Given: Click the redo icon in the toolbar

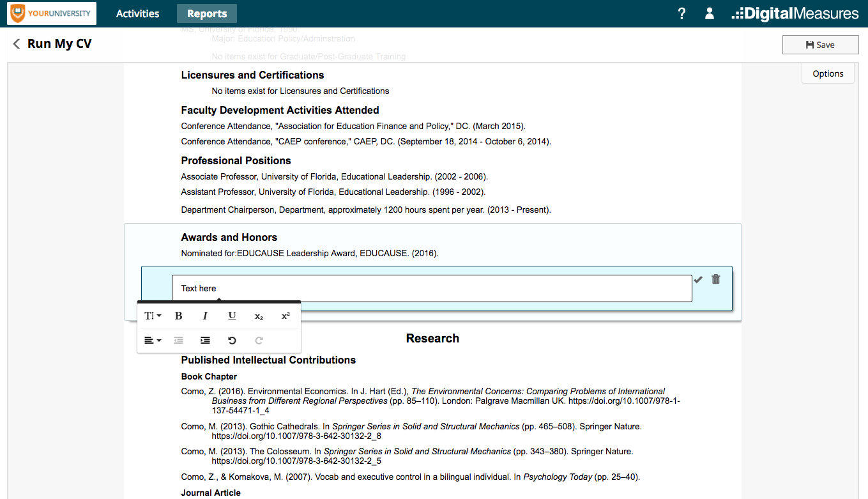Looking at the screenshot, I should [x=258, y=340].
